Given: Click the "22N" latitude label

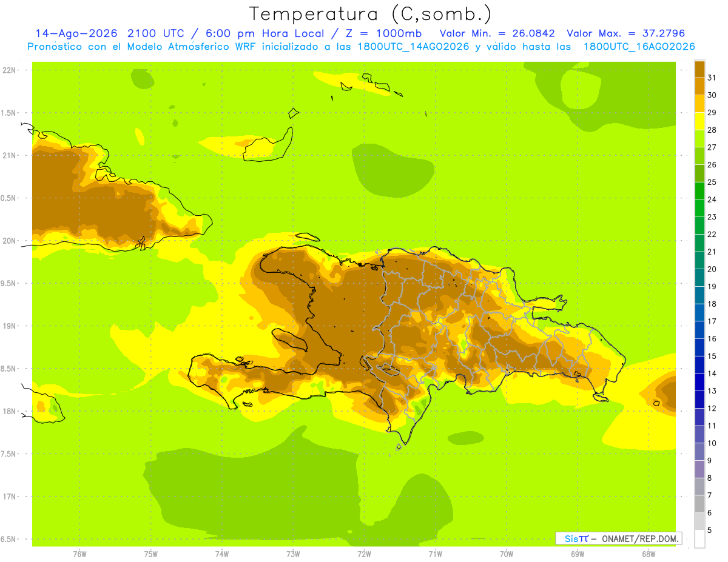Looking at the screenshot, I should click(x=9, y=70).
